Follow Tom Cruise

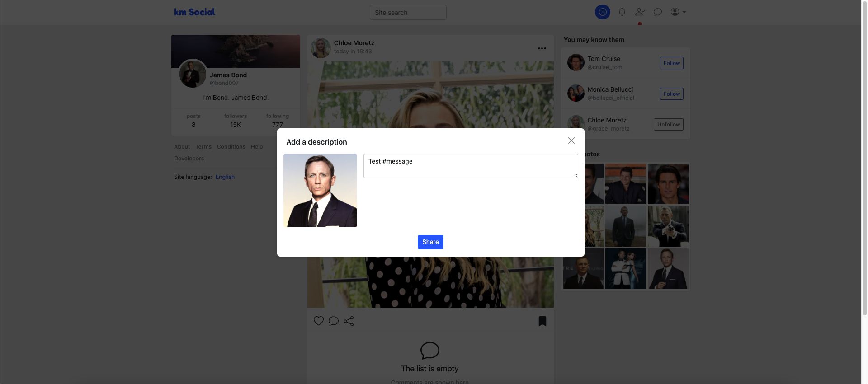coord(671,63)
